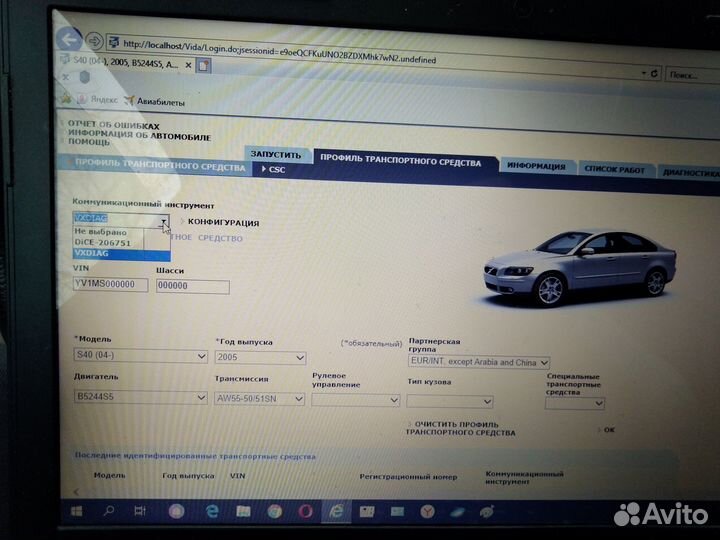Open the Тип кузова dropdown
This screenshot has height=540, width=720.
tap(450, 402)
